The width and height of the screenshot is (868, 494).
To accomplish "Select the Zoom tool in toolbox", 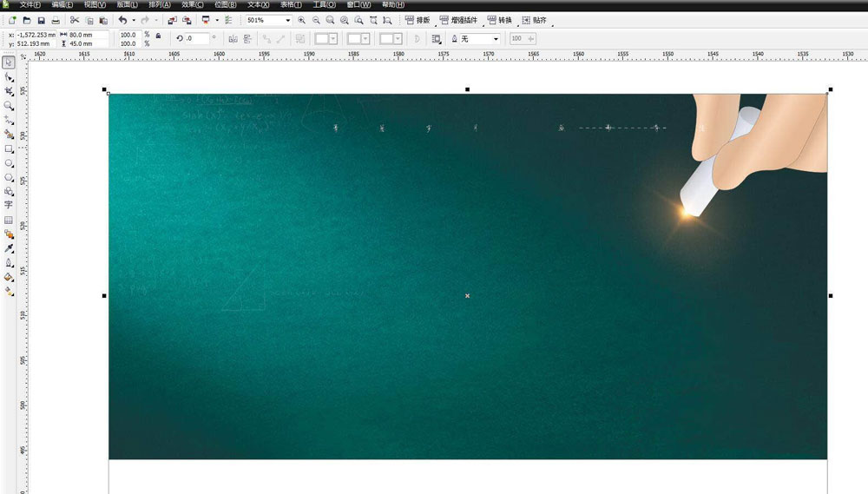I will tap(9, 105).
